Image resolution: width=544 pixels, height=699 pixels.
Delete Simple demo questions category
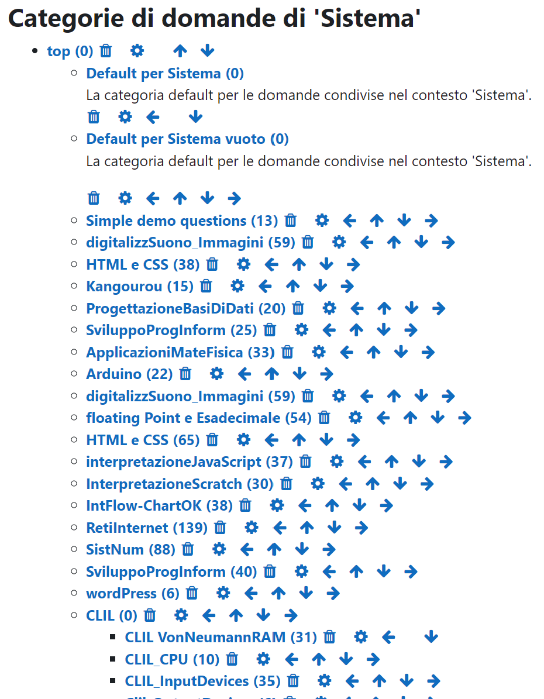(x=291, y=220)
